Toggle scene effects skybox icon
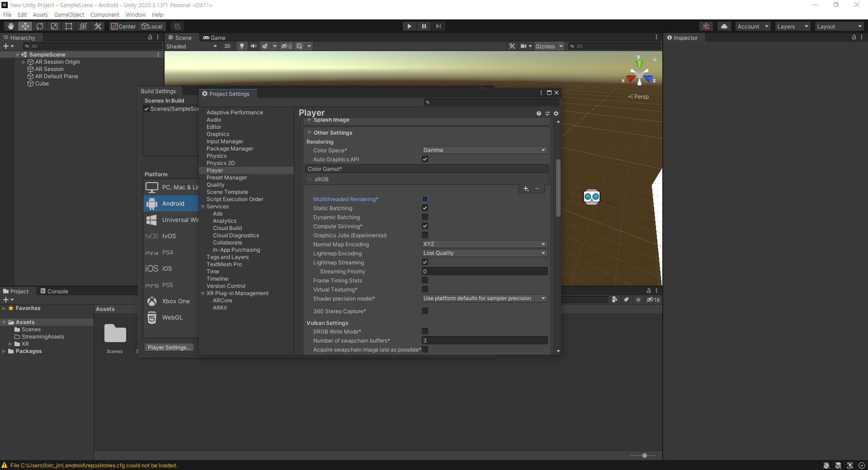Viewport: 868px width, 470px height. coord(265,46)
